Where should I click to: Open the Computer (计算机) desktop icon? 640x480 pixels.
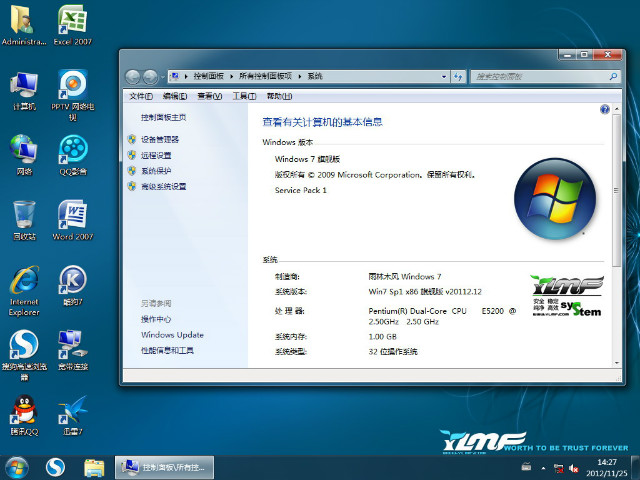[24, 91]
